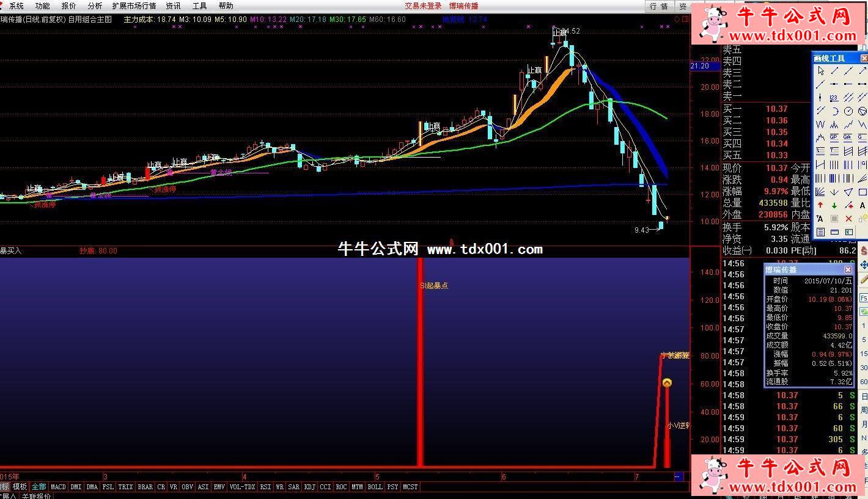Click the 买一 price 10.37
The height and width of the screenshot is (499, 868).
(776, 109)
